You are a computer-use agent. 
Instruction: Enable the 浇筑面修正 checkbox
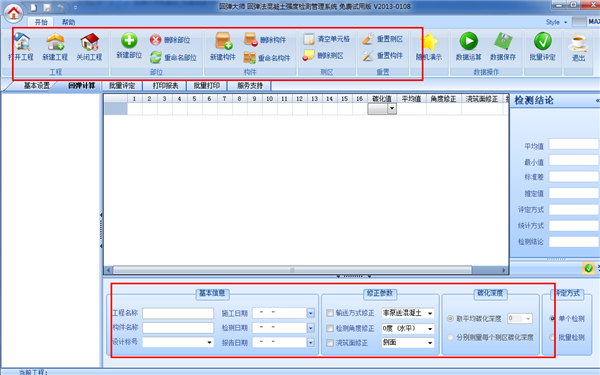pyautogui.click(x=330, y=343)
